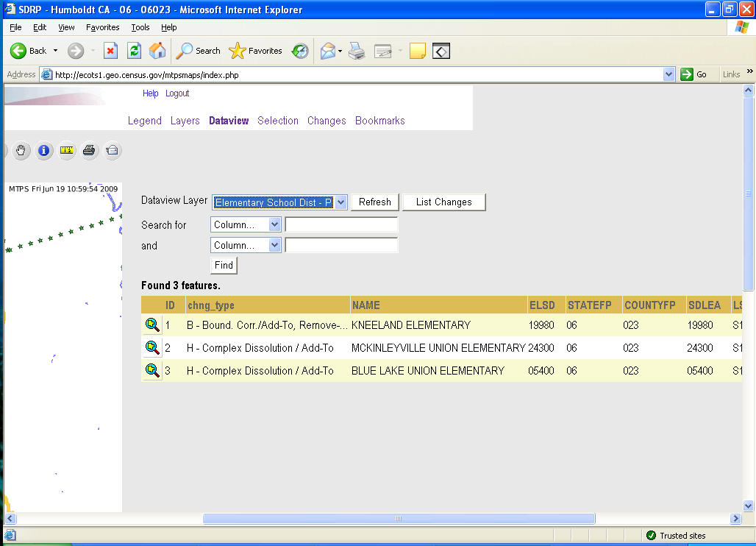Click the browser Home icon
756x546 pixels.
click(x=157, y=51)
